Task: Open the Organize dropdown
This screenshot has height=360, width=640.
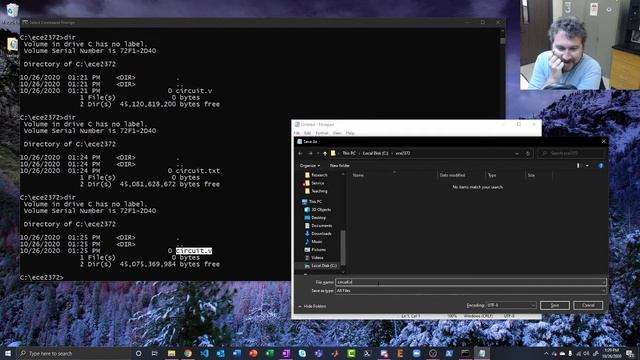Action: click(x=310, y=166)
